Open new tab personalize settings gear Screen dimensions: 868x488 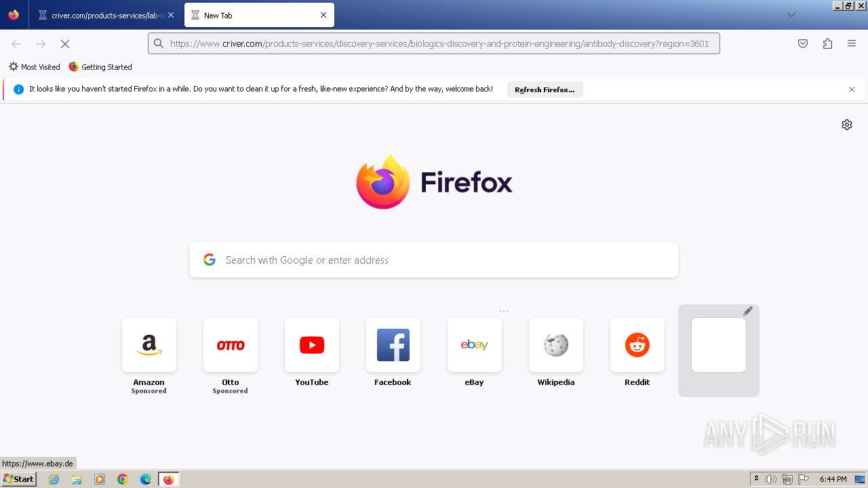pyautogui.click(x=847, y=125)
